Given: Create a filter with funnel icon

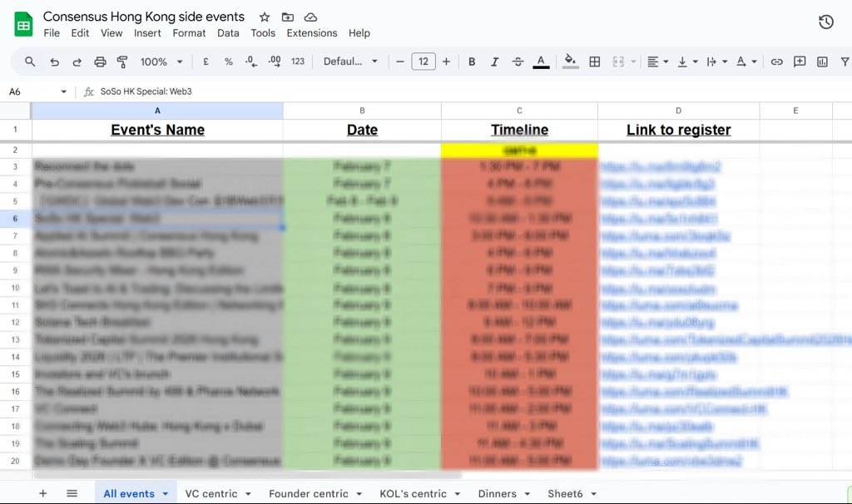Looking at the screenshot, I should click(x=845, y=62).
